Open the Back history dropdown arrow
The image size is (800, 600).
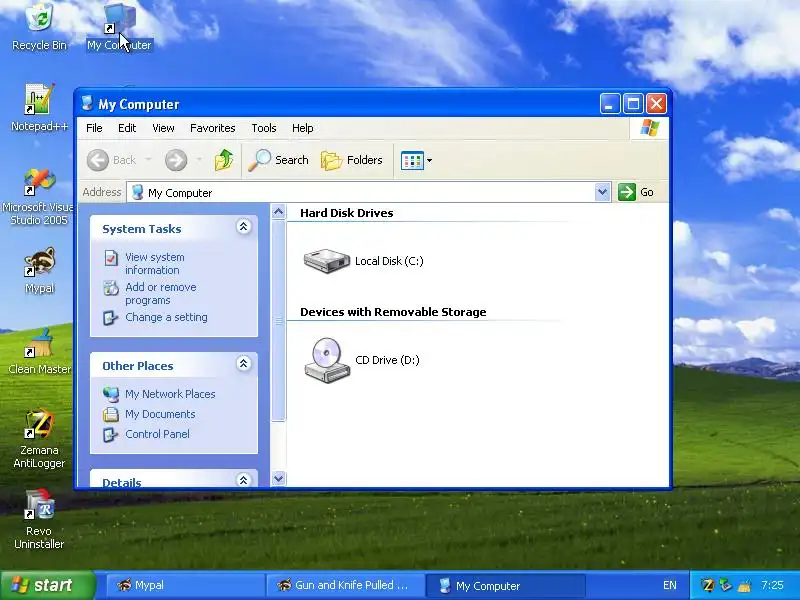tap(148, 160)
